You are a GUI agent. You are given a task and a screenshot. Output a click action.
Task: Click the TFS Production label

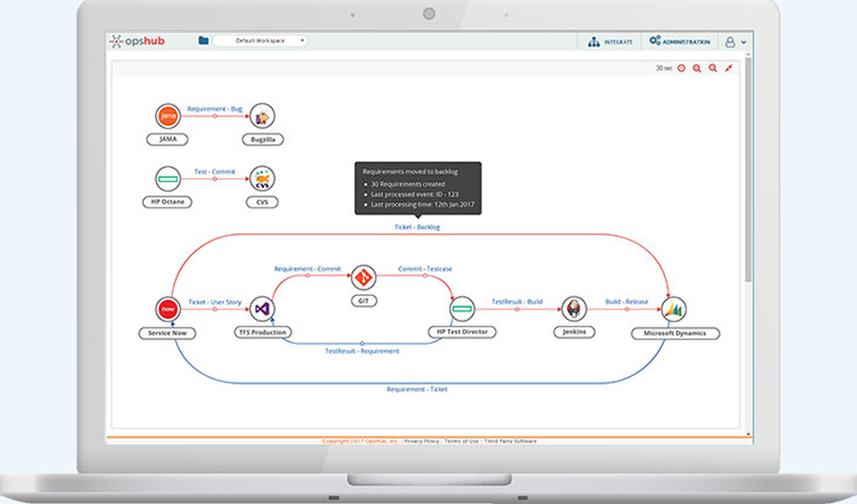pyautogui.click(x=263, y=333)
